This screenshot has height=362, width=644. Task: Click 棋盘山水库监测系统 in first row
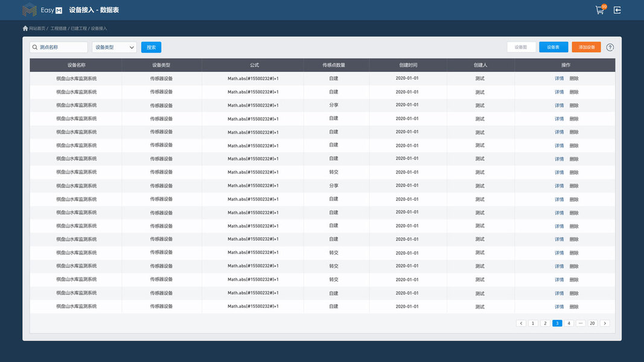point(77,78)
